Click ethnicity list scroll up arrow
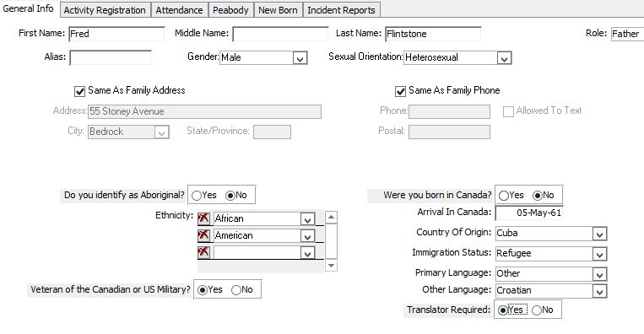644x334 pixels. click(331, 217)
